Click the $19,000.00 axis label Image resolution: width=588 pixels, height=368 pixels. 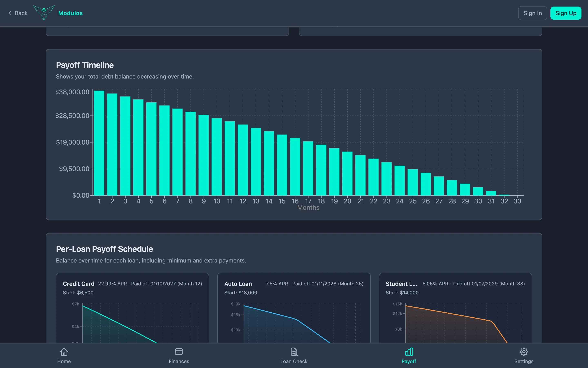(x=73, y=142)
